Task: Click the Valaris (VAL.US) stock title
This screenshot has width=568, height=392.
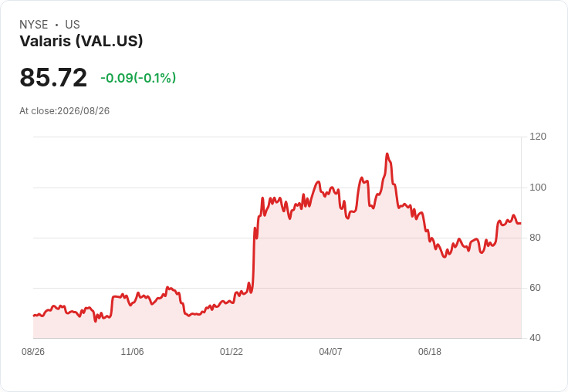Action: tap(81, 41)
